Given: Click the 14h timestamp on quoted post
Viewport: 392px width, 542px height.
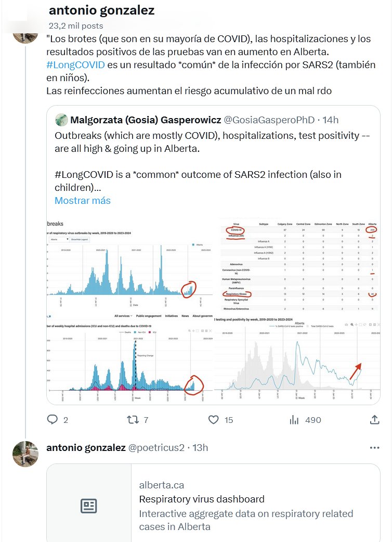Looking at the screenshot, I should pyautogui.click(x=331, y=120).
